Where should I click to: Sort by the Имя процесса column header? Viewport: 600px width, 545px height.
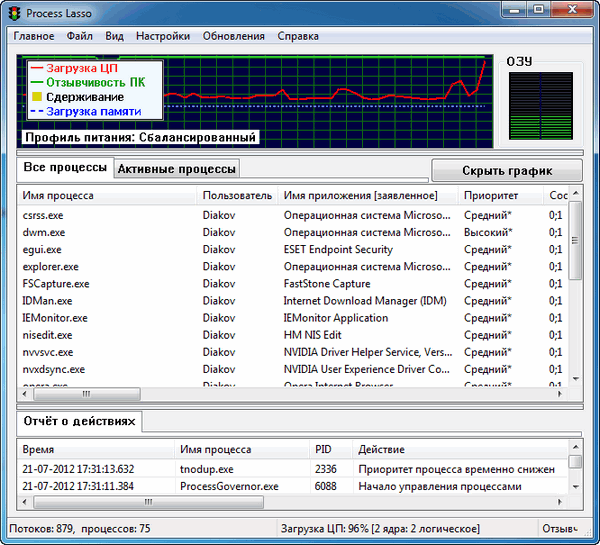[58, 196]
